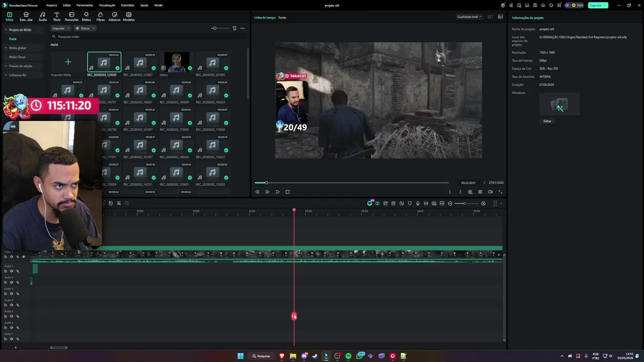Open the Áudio library tab
This screenshot has width=644, height=362.
(42, 17)
